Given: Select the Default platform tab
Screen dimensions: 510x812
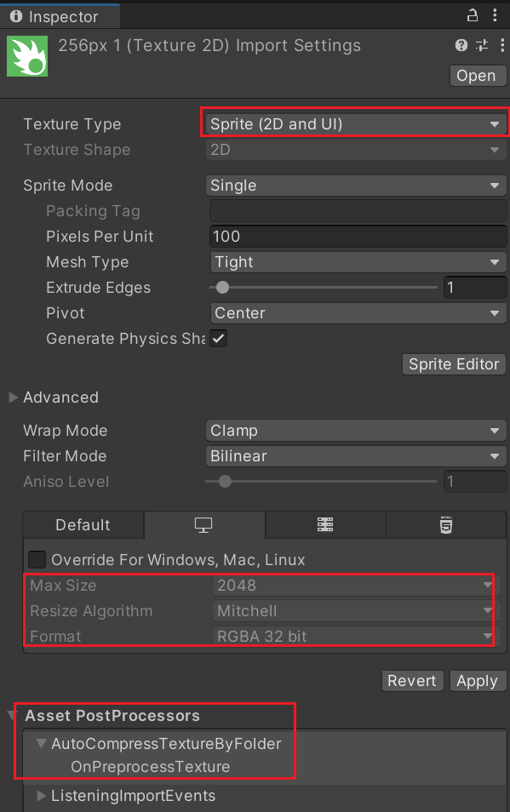Looking at the screenshot, I should [83, 524].
